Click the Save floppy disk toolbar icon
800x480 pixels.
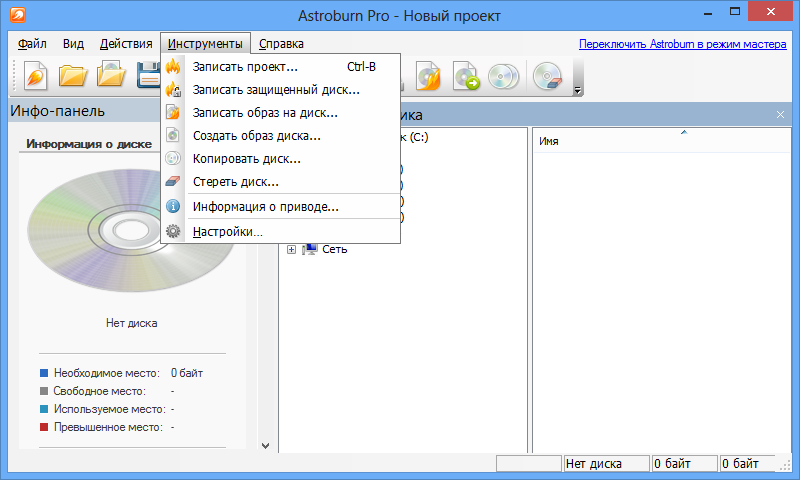pos(148,75)
